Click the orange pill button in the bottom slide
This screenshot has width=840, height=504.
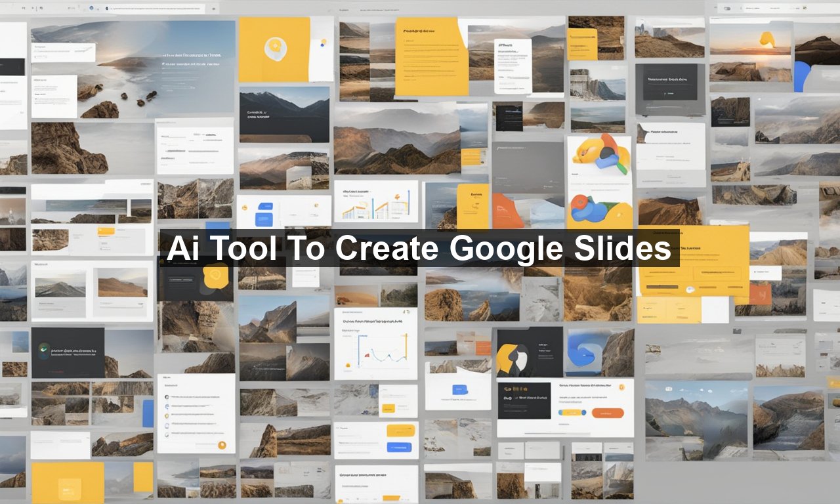pos(608,413)
